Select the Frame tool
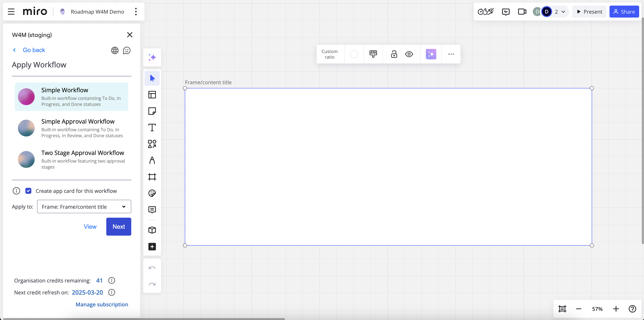 click(152, 177)
